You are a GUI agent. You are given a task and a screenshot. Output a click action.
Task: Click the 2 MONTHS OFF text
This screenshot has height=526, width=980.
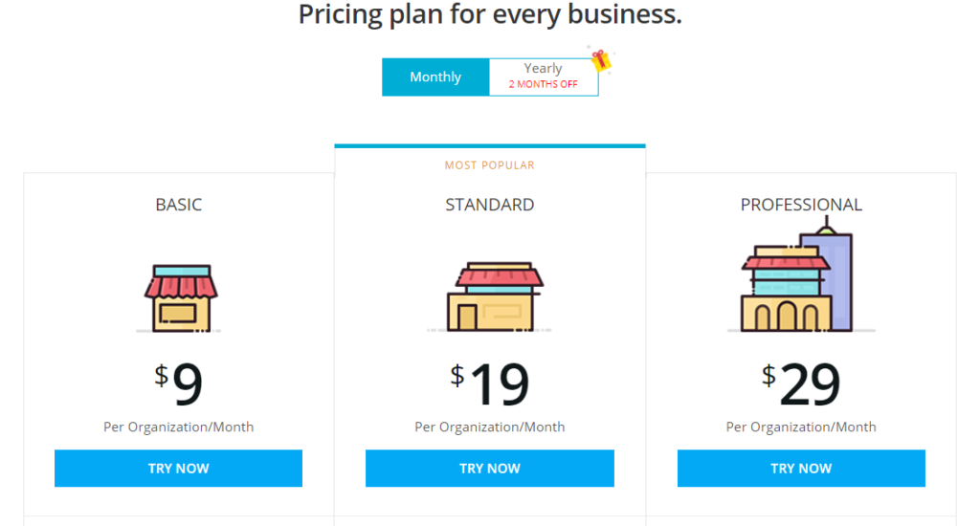click(x=544, y=84)
